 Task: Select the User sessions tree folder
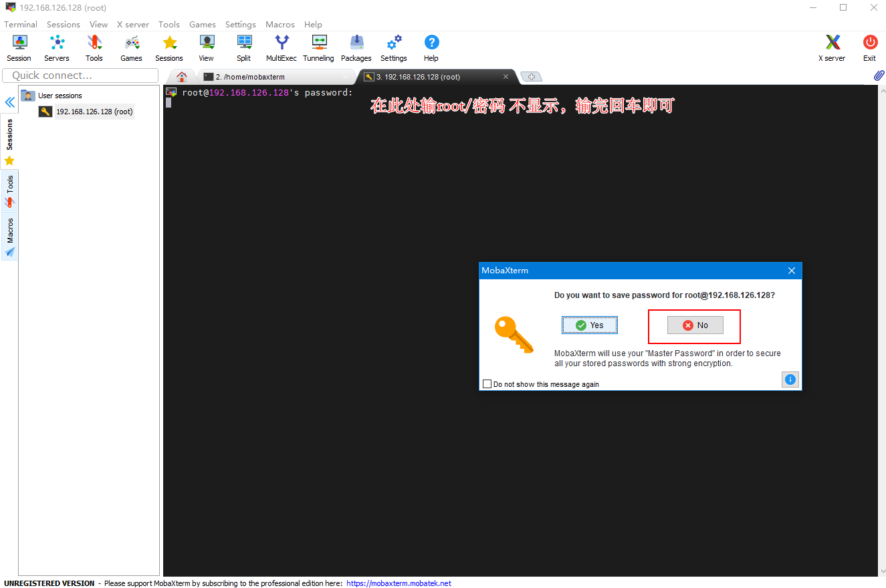tap(51, 96)
